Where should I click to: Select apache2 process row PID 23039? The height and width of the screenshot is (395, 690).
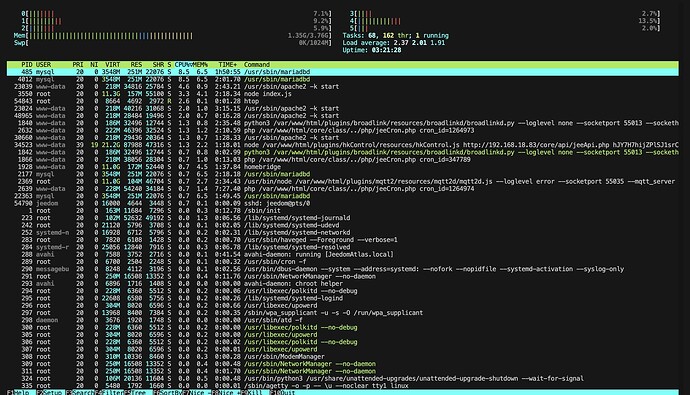pos(342,87)
